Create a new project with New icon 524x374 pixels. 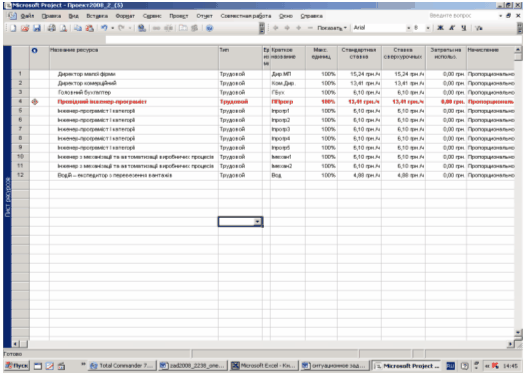[x=13, y=28]
